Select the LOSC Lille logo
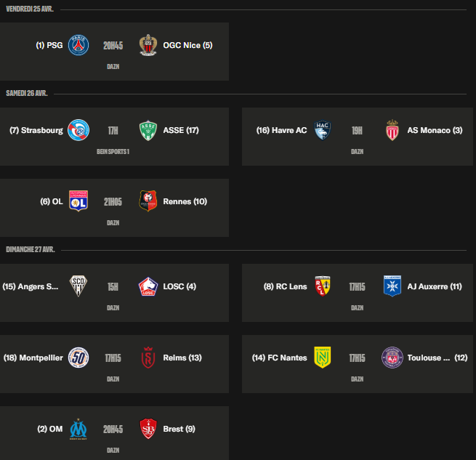476x460 pixels. click(x=148, y=286)
